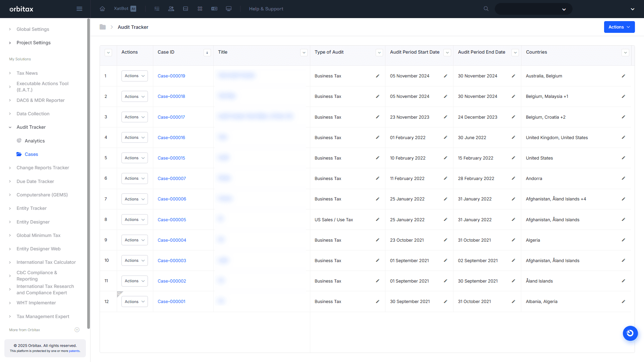The width and height of the screenshot is (644, 362).
Task: Click the Audit Tracker breadcrumb text
Action: [133, 27]
